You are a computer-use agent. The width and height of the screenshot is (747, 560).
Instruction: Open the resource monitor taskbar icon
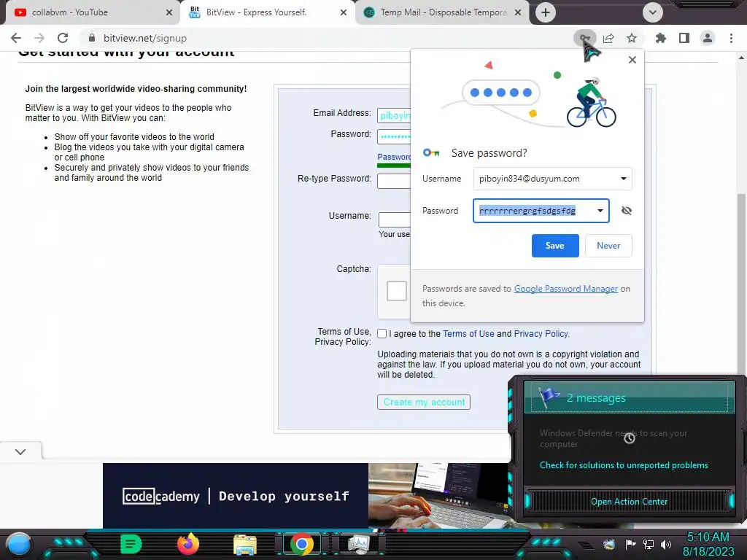358,544
